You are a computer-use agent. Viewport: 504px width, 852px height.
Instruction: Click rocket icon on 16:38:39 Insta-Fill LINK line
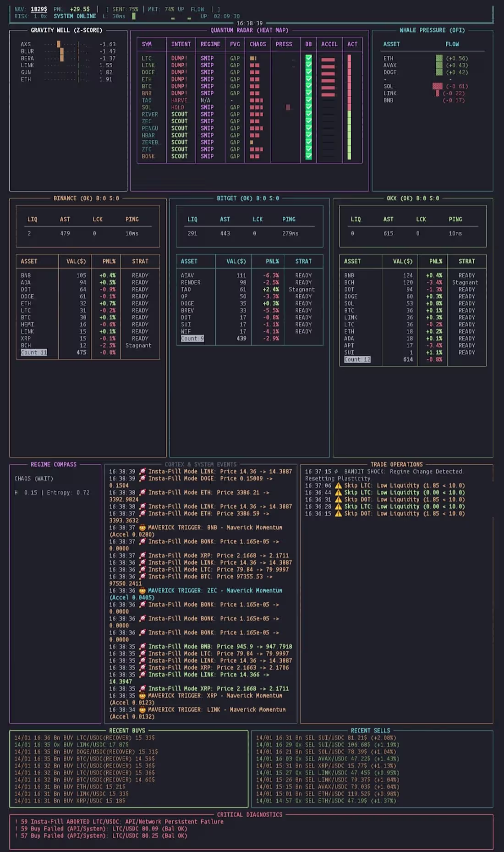[142, 471]
